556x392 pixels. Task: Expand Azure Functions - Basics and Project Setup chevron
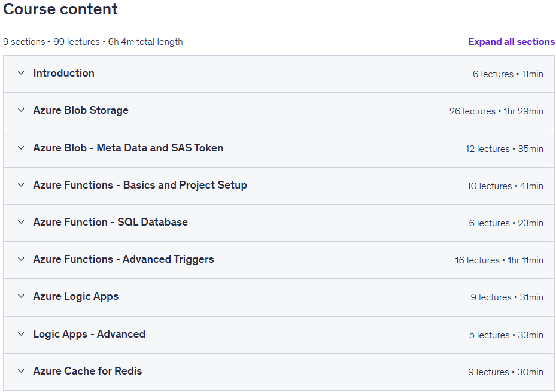(22, 185)
